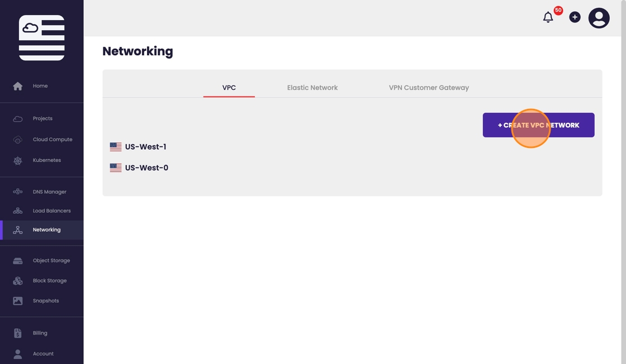The image size is (626, 364).
Task: Expand the US-West-0 region
Action: pyautogui.click(x=146, y=167)
